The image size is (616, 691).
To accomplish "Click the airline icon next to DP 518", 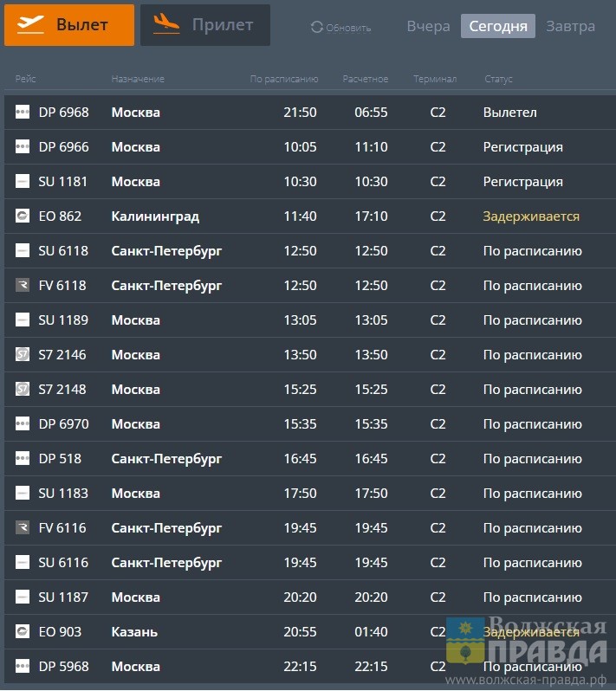I will pyautogui.click(x=23, y=459).
